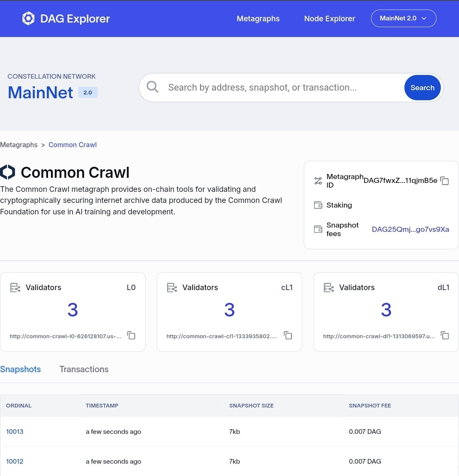Click the dL1 Validators server icon
The width and height of the screenshot is (459, 476).
tap(329, 287)
